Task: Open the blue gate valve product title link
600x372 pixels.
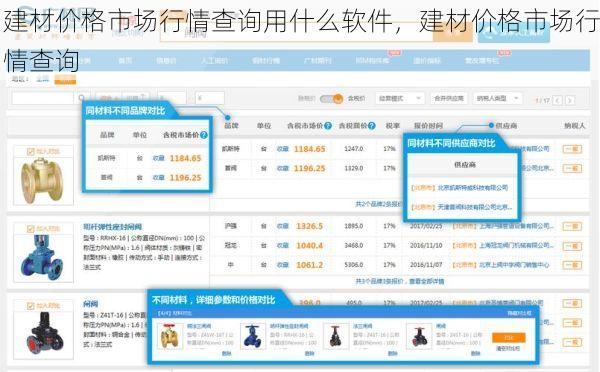Action: (112, 227)
